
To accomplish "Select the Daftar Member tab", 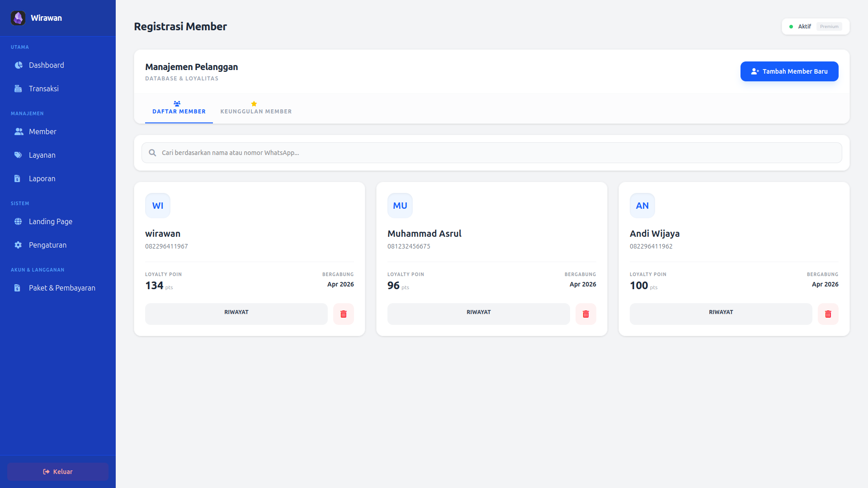I will [x=179, y=111].
